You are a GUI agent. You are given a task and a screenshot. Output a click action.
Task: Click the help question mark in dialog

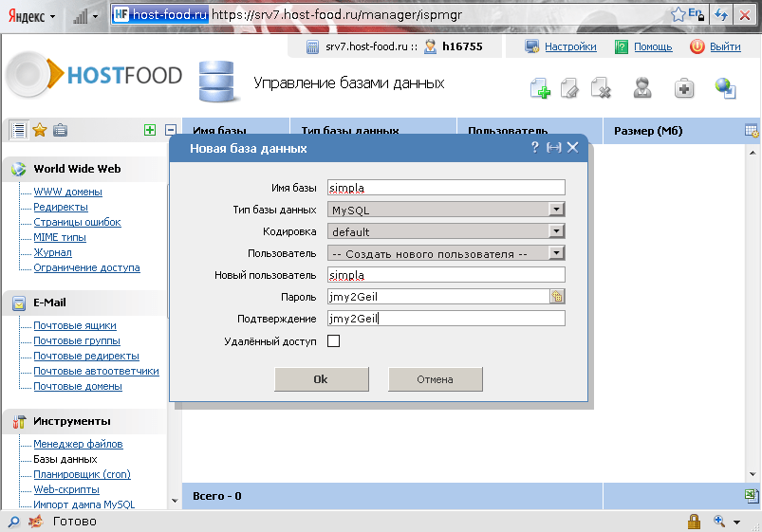[534, 147]
